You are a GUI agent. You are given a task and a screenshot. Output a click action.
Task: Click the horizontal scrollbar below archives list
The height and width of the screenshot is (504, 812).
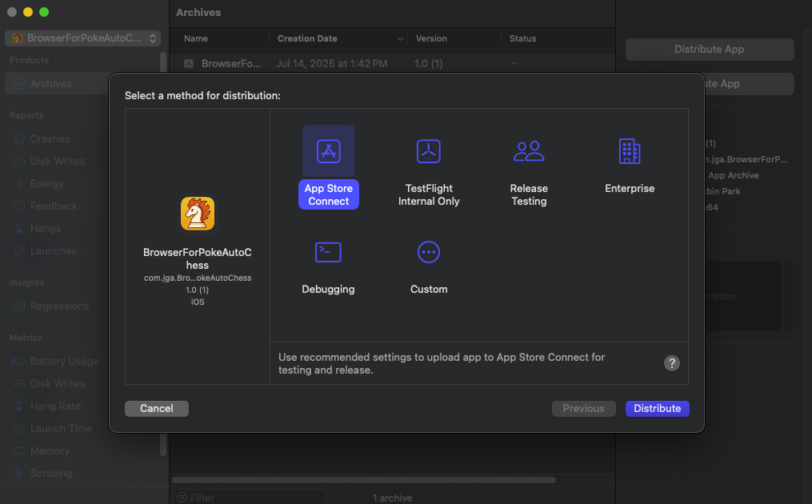363,480
